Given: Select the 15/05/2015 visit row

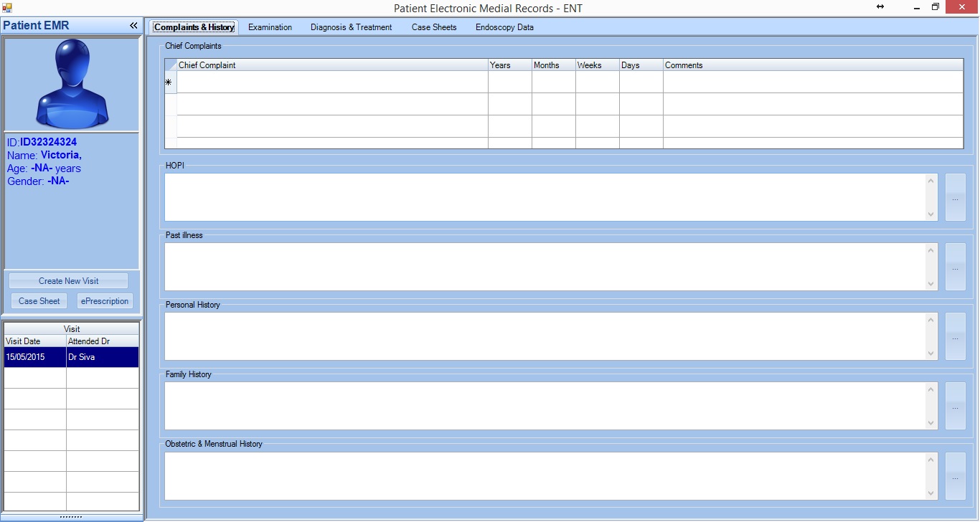Looking at the screenshot, I should click(35, 357).
